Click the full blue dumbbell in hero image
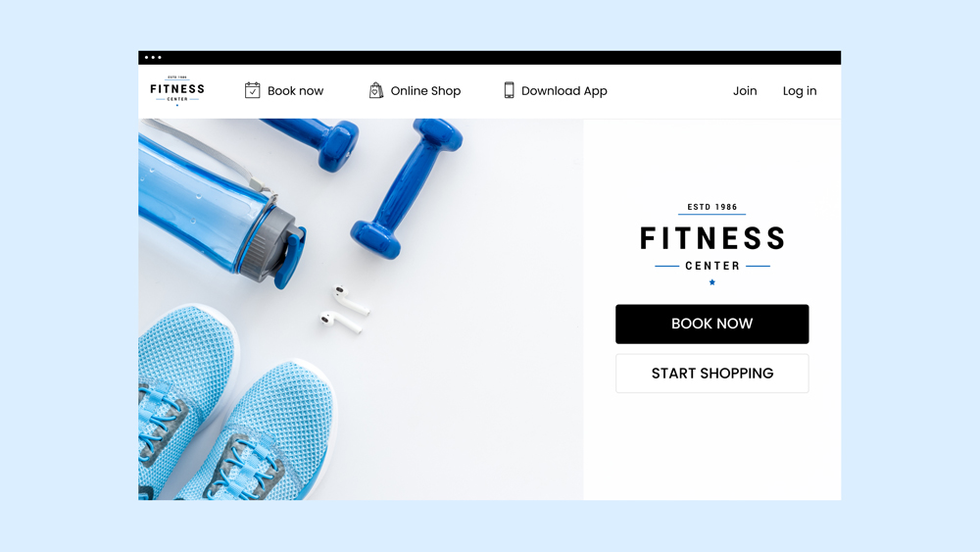 [407, 189]
